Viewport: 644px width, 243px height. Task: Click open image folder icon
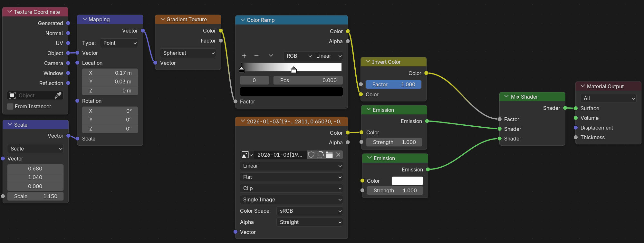[329, 155]
